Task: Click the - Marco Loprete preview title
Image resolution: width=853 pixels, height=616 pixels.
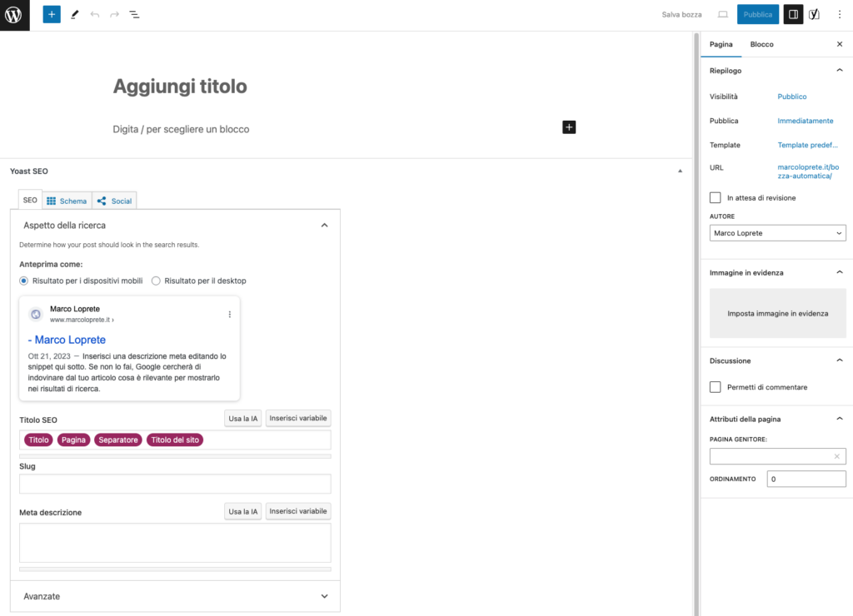Action: click(67, 340)
